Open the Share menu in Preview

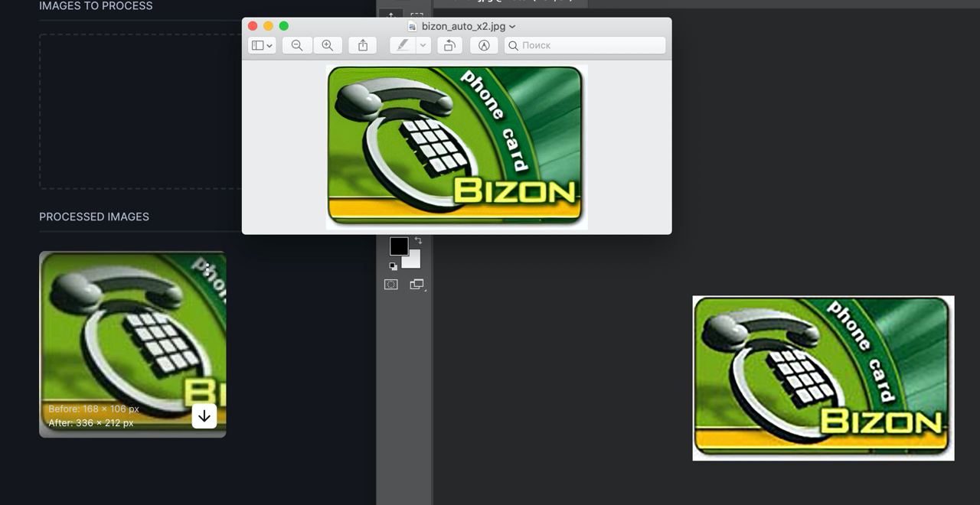(x=363, y=45)
